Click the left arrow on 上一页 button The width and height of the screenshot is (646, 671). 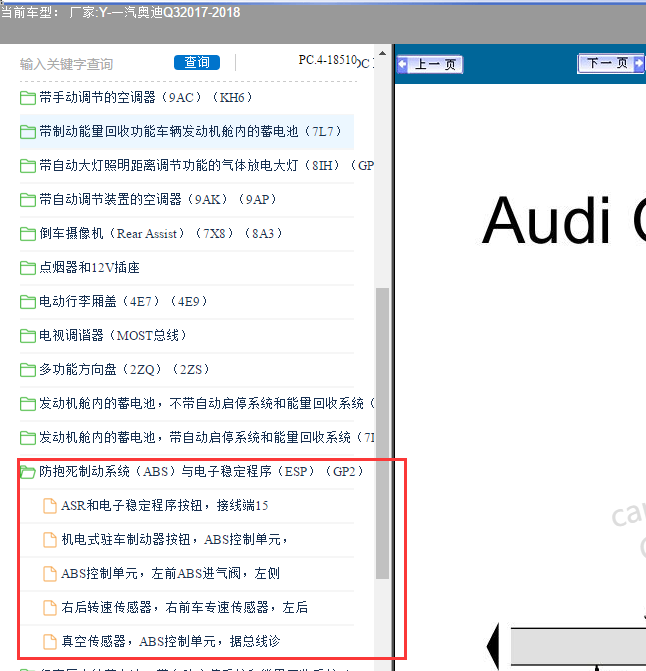[x=402, y=65]
